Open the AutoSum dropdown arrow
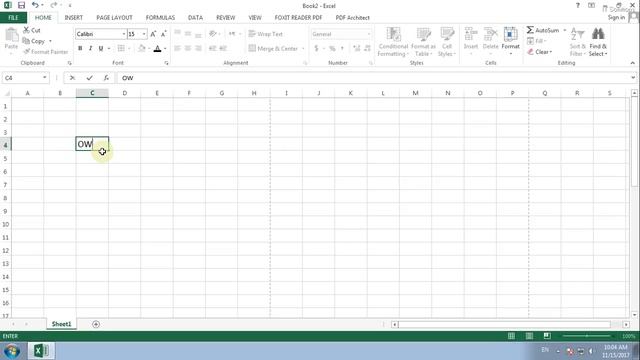This screenshot has height=360, width=640. (x=565, y=30)
